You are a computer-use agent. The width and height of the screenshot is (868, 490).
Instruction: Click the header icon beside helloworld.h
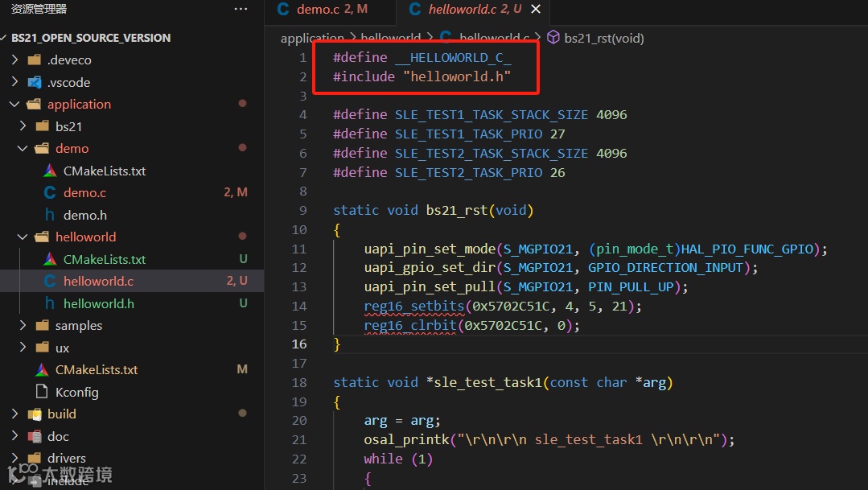pos(50,303)
